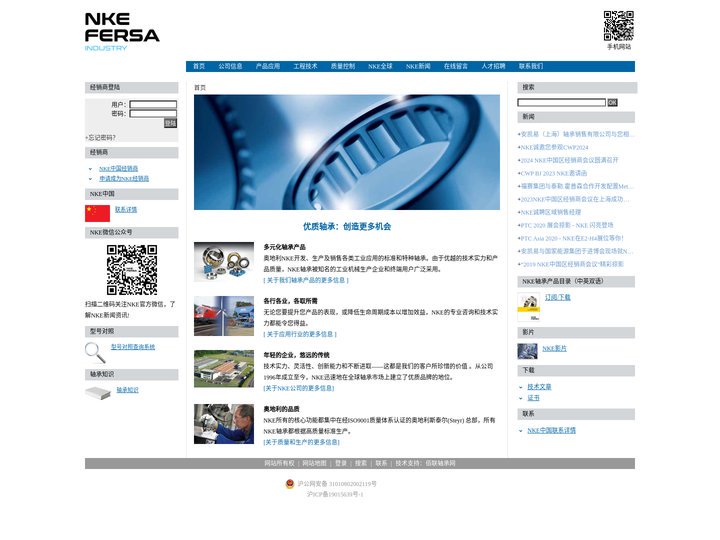Open the NKE中国经销商 link
This screenshot has width=720, height=540.
118,169
